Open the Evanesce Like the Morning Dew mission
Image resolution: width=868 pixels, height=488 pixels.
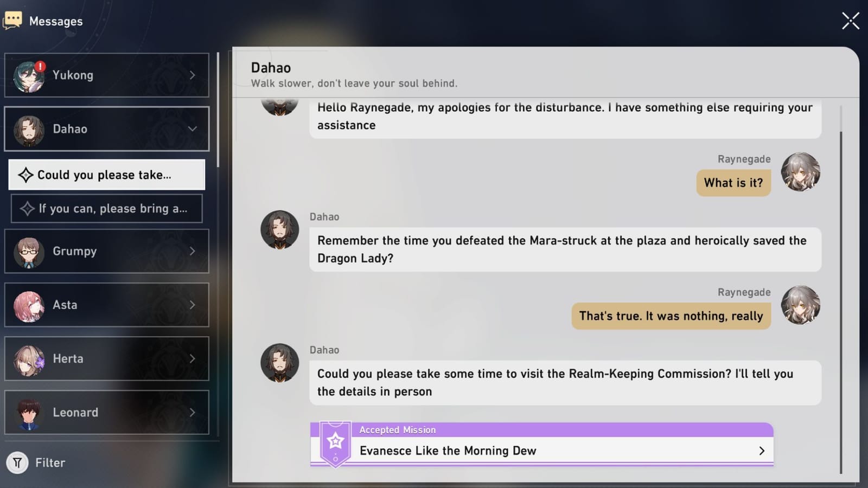pyautogui.click(x=448, y=451)
